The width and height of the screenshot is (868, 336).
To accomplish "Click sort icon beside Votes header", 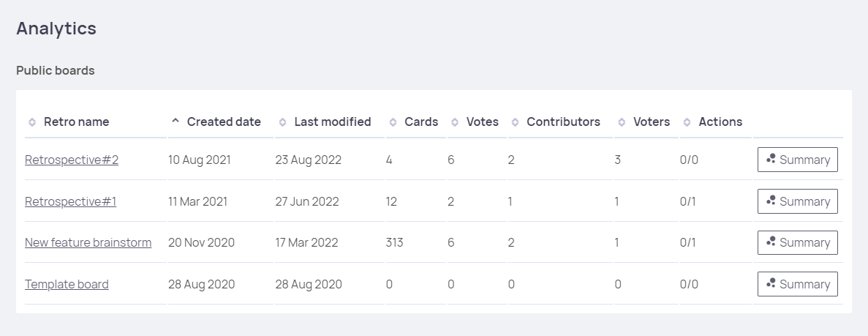I will [x=455, y=122].
